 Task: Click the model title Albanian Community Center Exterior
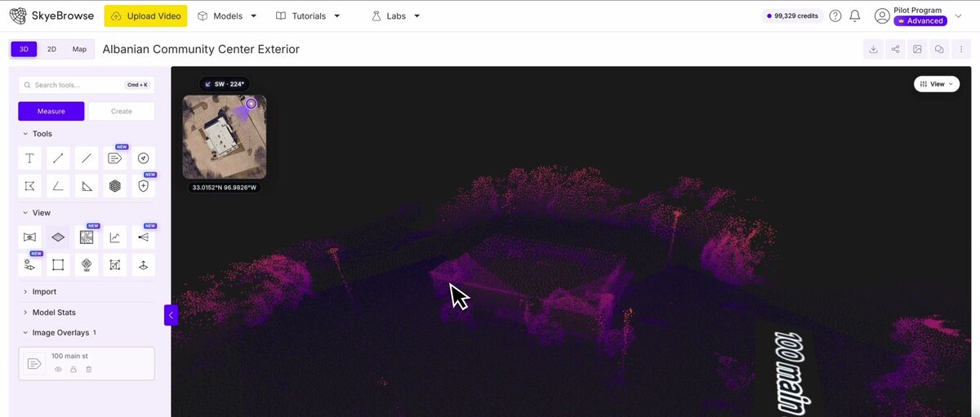click(201, 49)
